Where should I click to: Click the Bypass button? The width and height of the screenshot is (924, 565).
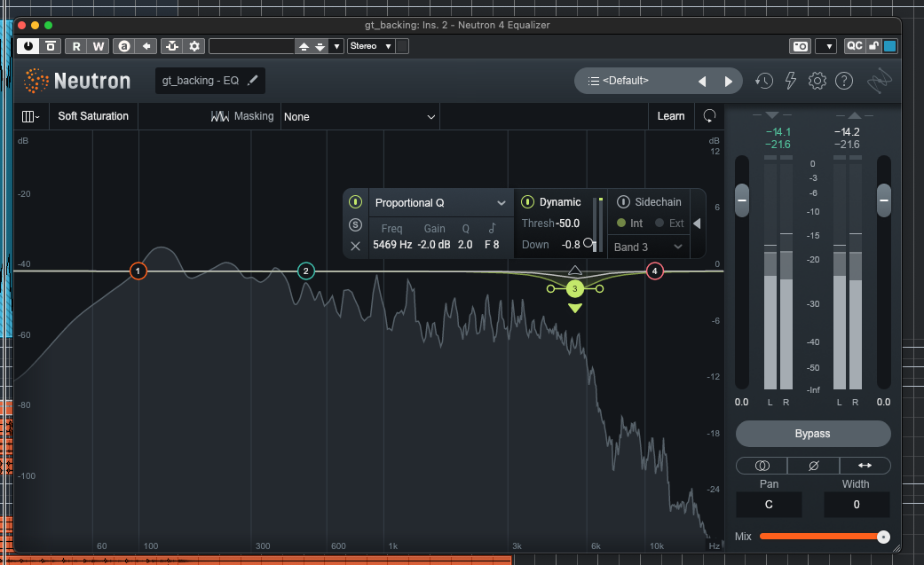coord(813,434)
